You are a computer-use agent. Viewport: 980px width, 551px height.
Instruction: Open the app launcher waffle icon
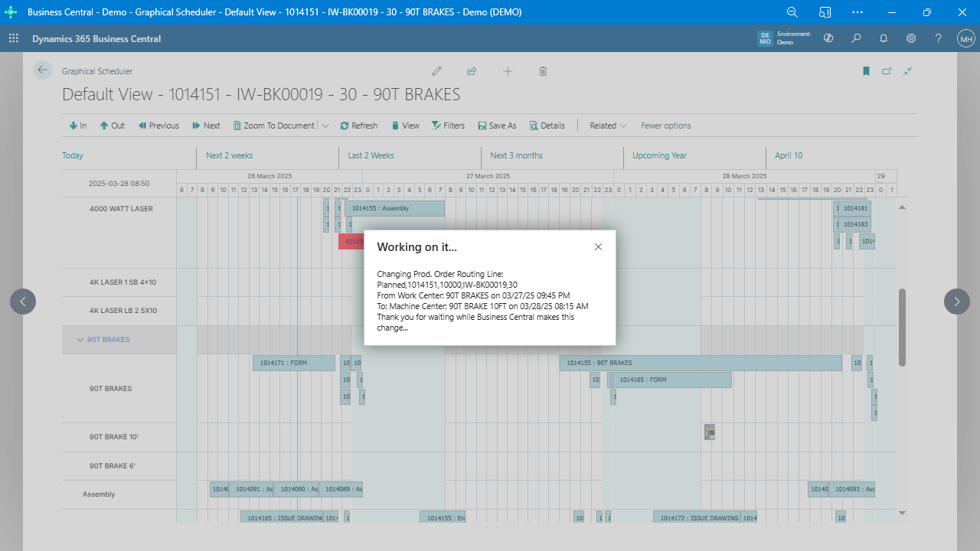point(14,38)
